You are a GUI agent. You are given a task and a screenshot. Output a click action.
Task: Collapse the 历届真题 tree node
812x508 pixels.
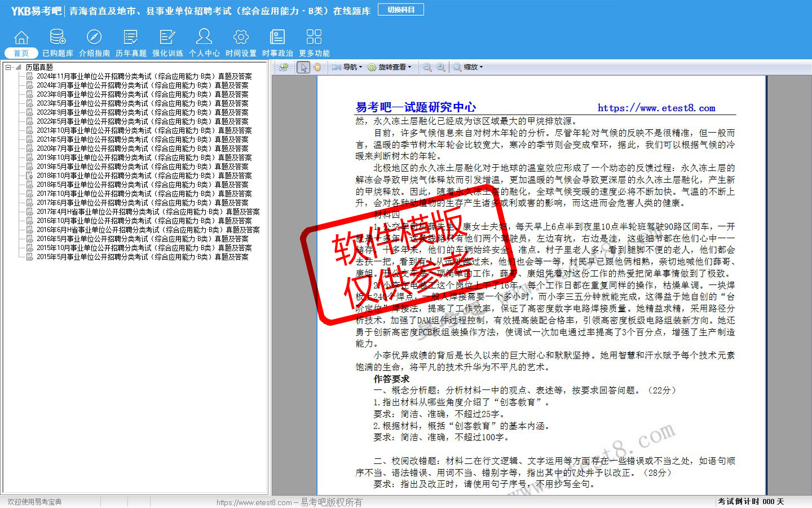tap(8, 67)
